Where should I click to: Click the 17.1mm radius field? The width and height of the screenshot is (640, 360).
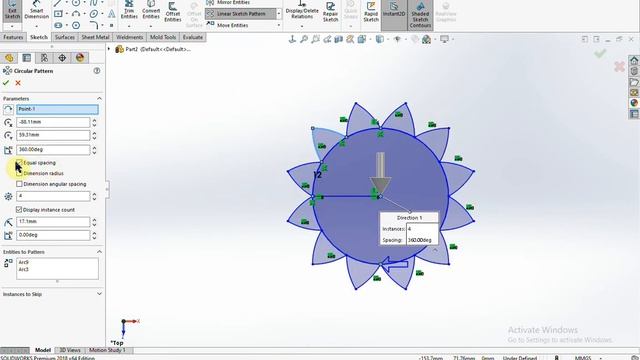(53, 222)
